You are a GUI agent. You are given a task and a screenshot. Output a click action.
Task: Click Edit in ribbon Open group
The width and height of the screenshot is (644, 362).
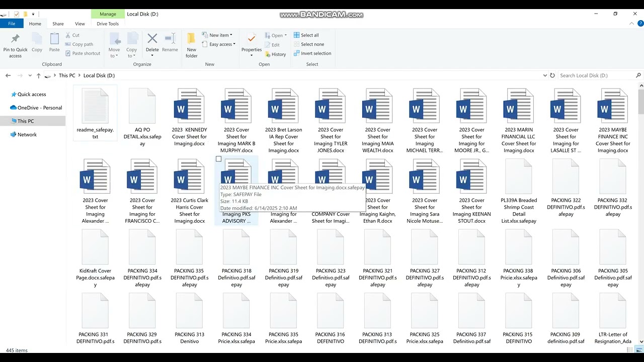point(272,45)
